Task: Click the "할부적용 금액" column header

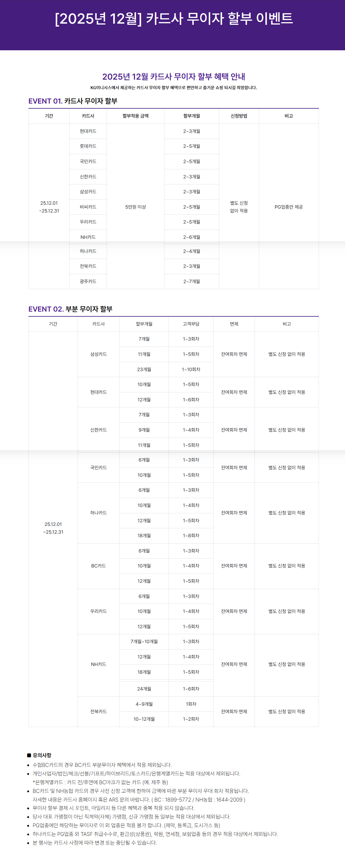Action: click(136, 116)
